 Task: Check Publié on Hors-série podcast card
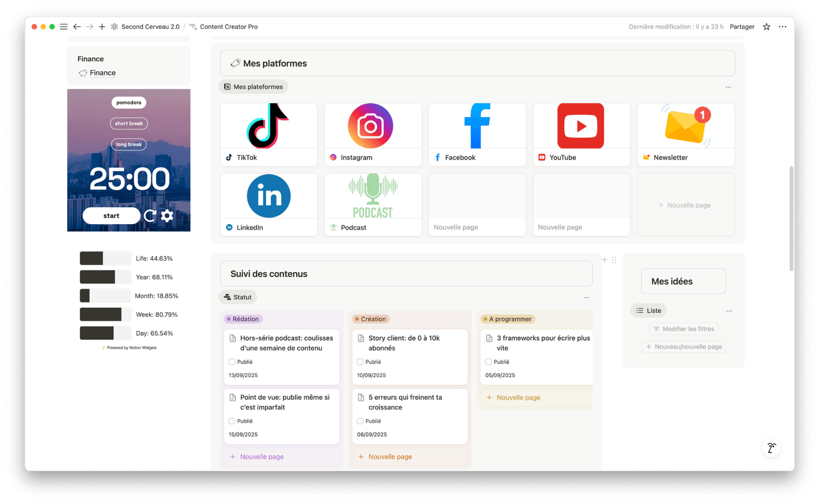[x=232, y=362]
